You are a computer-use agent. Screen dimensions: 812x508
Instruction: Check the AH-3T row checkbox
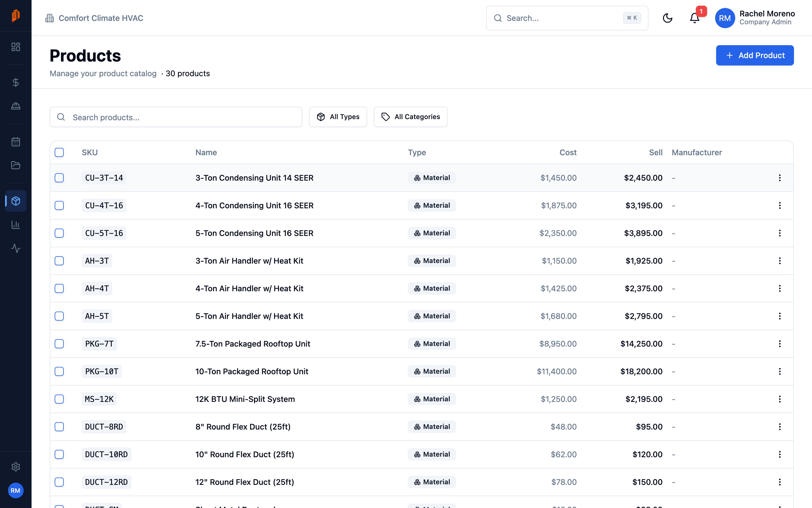59,261
